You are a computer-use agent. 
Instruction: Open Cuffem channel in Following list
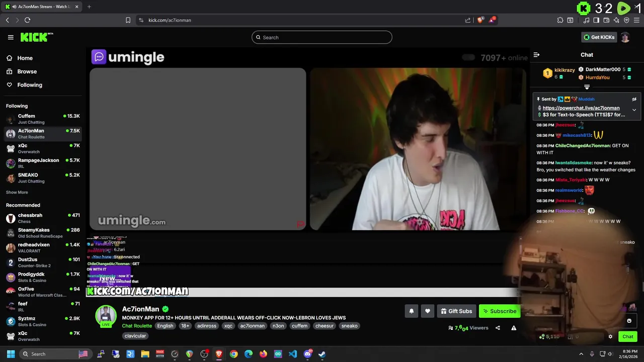click(x=43, y=119)
